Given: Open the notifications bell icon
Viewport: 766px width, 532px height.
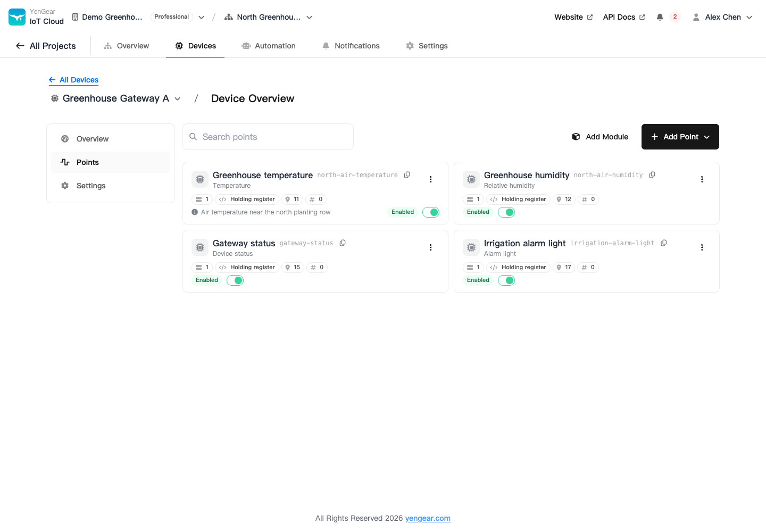Looking at the screenshot, I should pyautogui.click(x=660, y=17).
